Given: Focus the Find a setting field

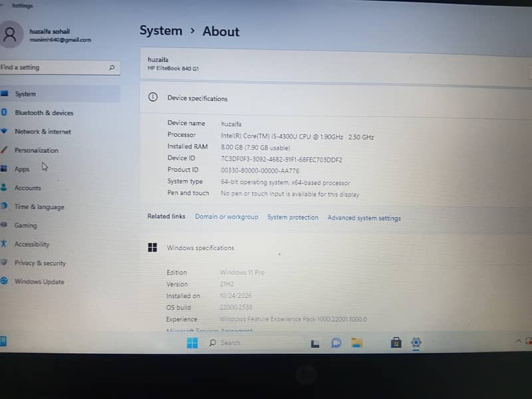Looking at the screenshot, I should (60, 68).
